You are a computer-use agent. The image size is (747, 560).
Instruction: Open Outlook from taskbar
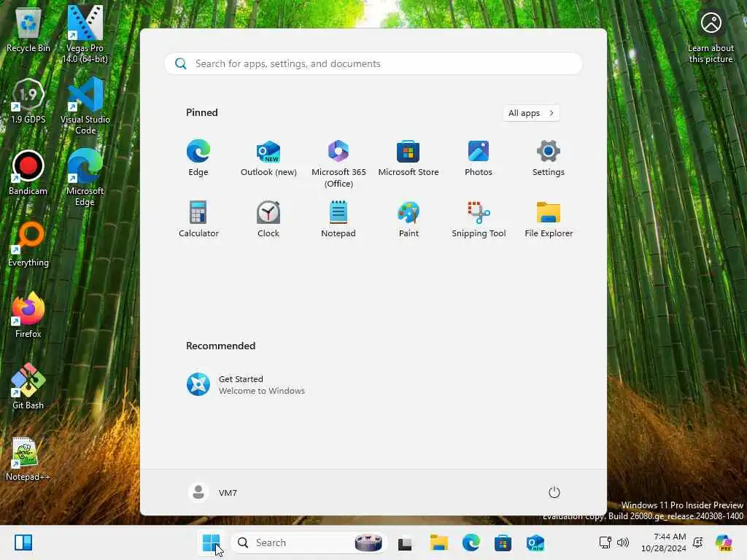tap(535, 542)
